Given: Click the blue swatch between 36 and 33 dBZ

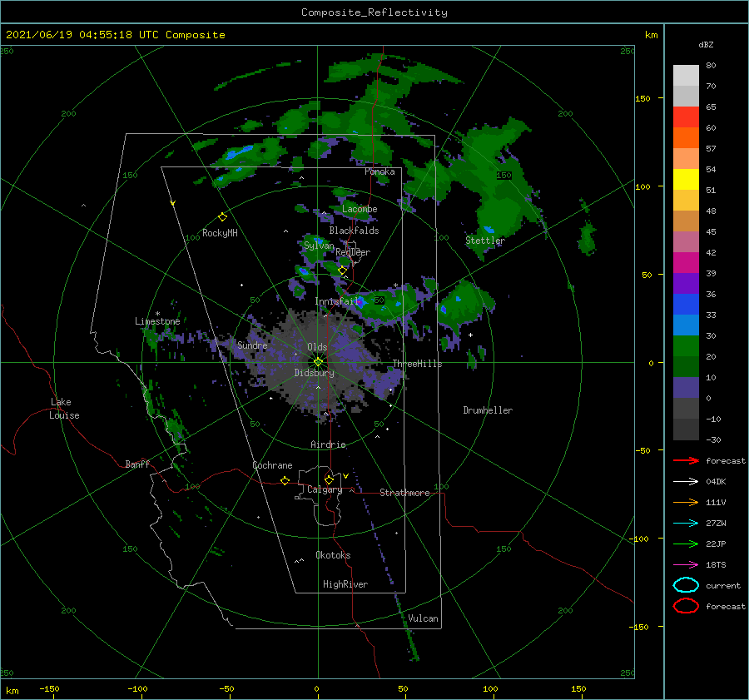Looking at the screenshot, I should [686, 305].
